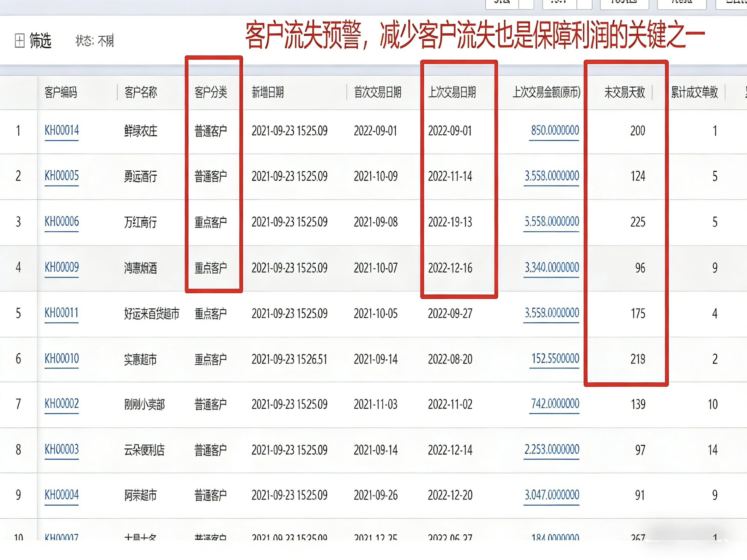Screen dimensions: 747x560
Task: Select row 7 刚刚小卖部
Action: point(144,404)
